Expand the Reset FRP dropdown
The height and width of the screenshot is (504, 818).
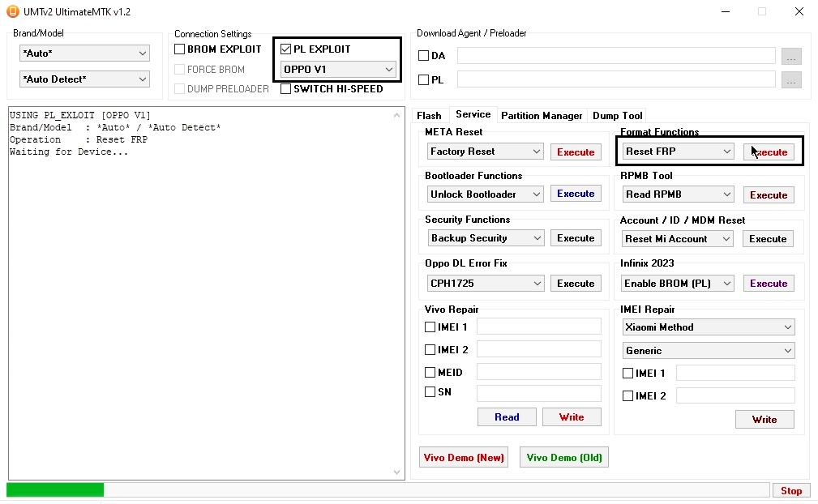[678, 152]
